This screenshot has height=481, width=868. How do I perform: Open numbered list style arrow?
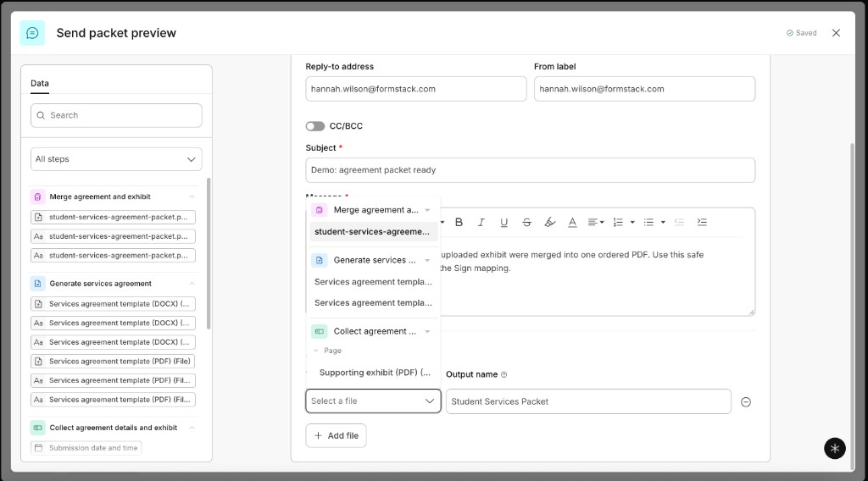point(632,222)
